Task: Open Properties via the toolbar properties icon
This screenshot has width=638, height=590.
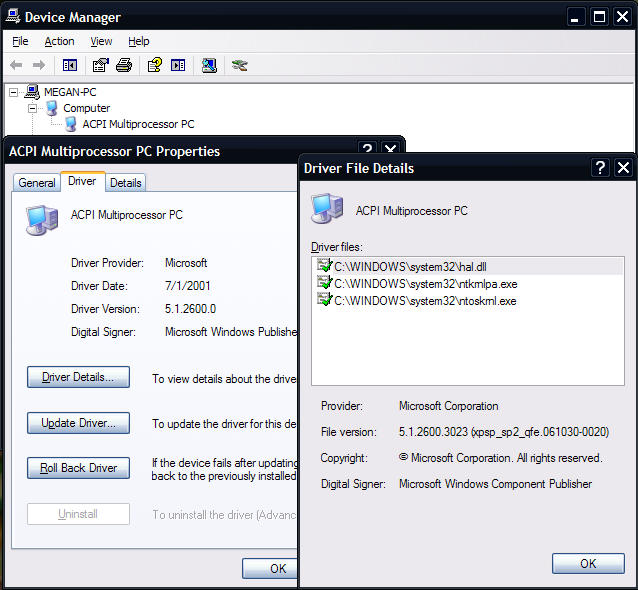Action: click(x=101, y=65)
